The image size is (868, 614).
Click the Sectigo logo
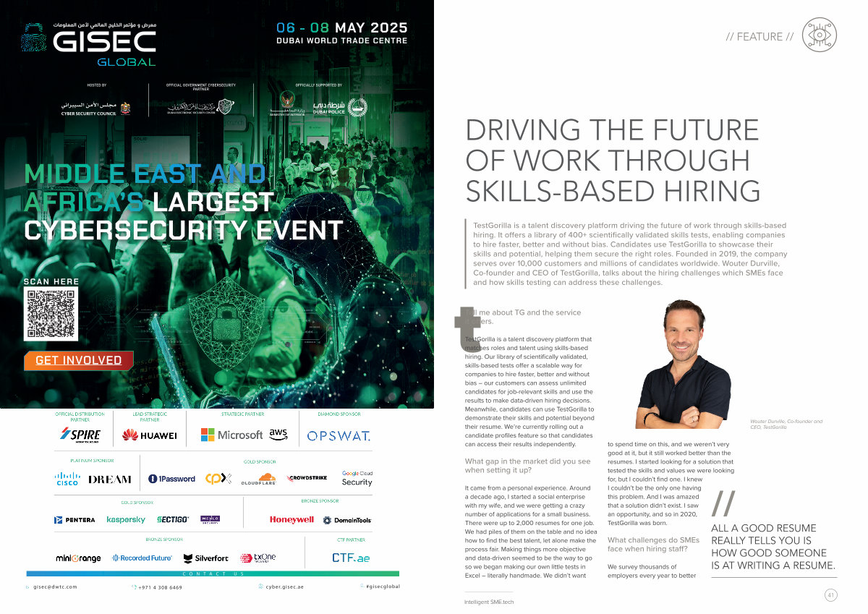[x=173, y=519]
